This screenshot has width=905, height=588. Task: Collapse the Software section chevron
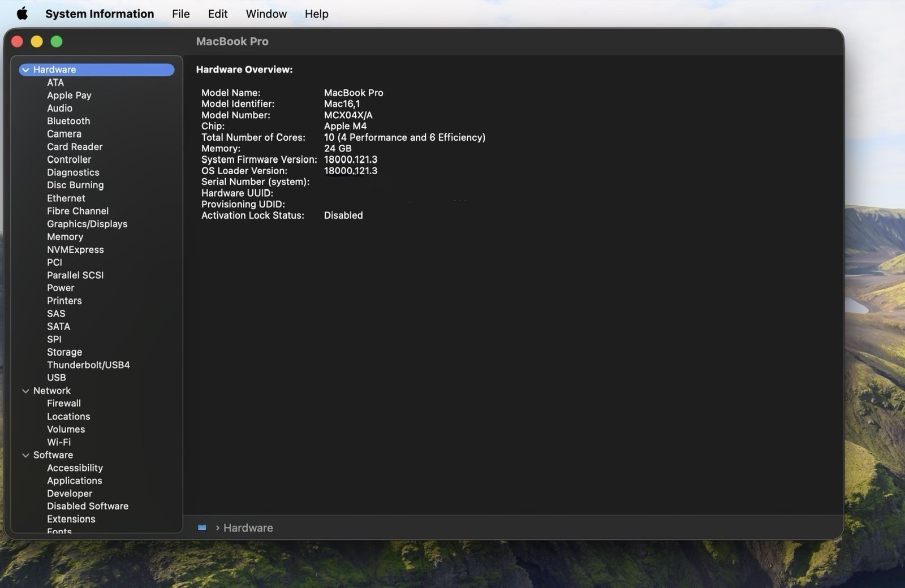pyautogui.click(x=25, y=455)
